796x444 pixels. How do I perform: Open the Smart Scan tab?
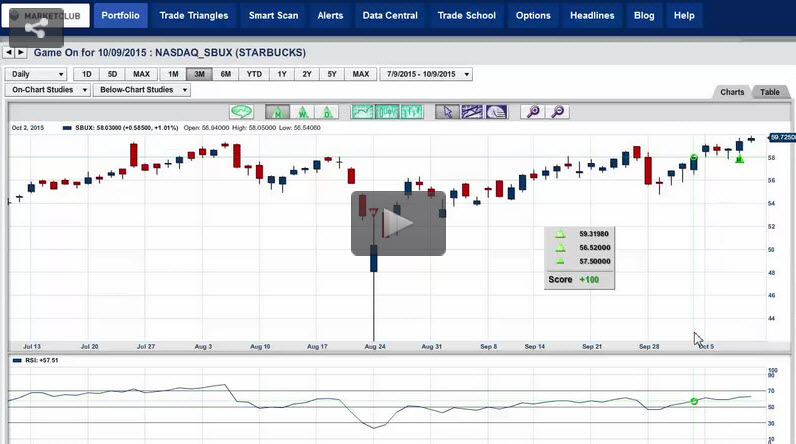(x=274, y=15)
